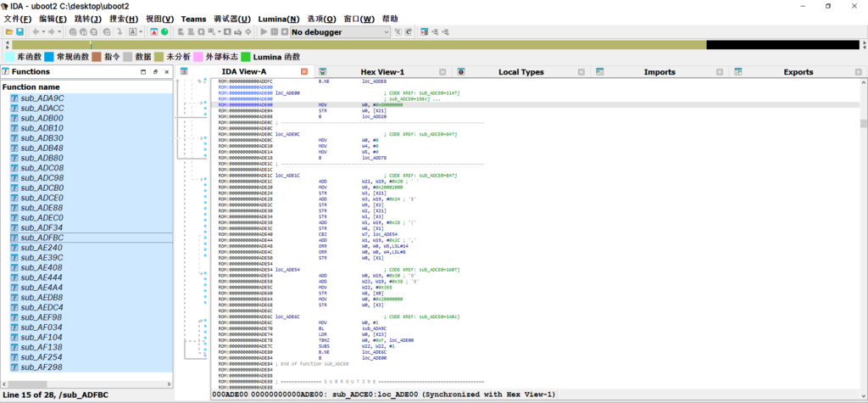Close the Hex View-1 tab
Screen dimensions: 868x403
[442, 72]
